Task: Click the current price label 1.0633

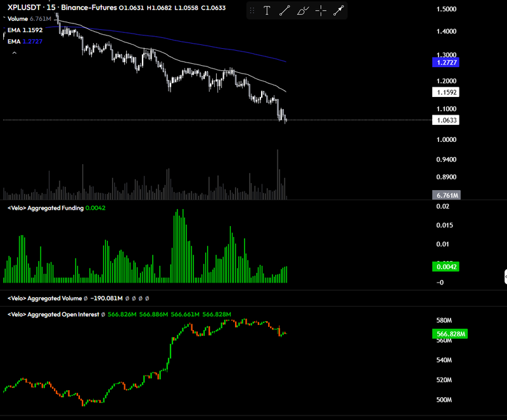Action: coord(445,120)
